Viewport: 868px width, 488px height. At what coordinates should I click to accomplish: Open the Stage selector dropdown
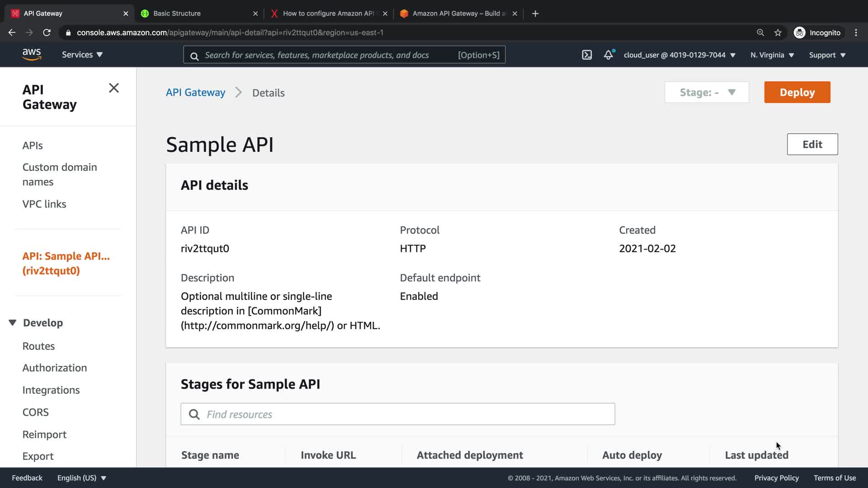click(707, 92)
